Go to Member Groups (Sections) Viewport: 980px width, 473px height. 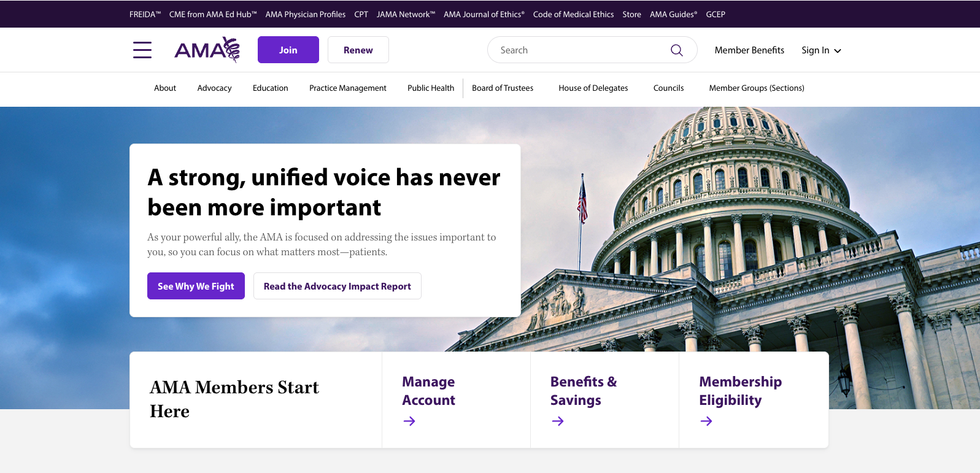(757, 88)
